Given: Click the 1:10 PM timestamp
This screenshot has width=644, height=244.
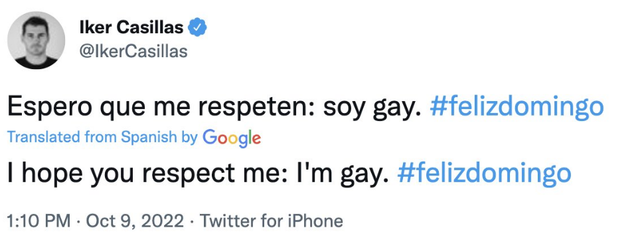Looking at the screenshot, I should 39,221.
